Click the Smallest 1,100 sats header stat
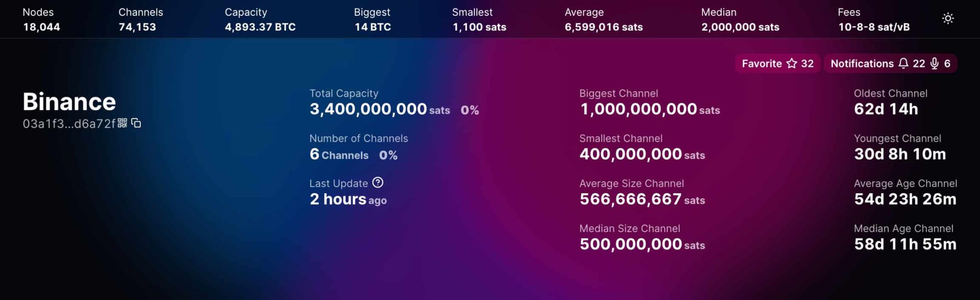 pyautogui.click(x=479, y=20)
